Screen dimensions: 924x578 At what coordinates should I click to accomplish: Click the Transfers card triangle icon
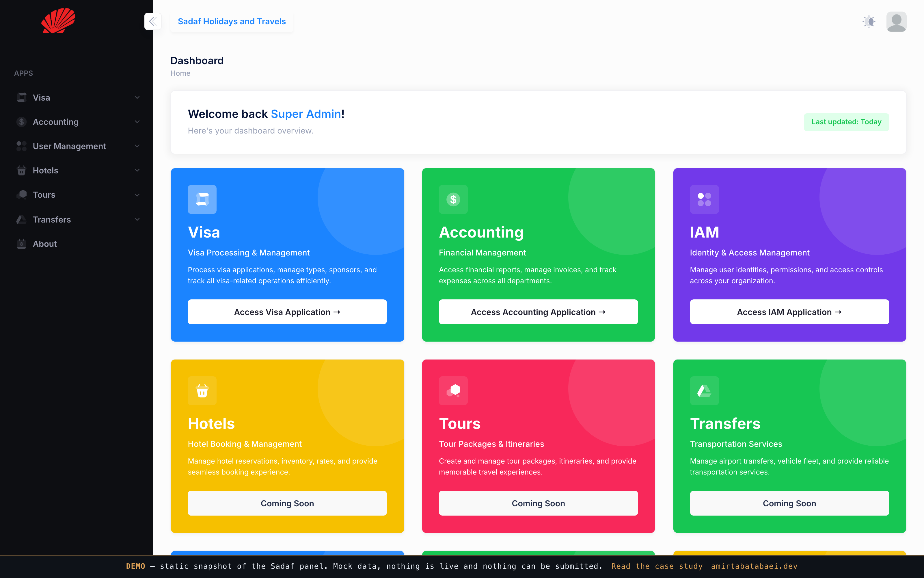[x=704, y=391]
